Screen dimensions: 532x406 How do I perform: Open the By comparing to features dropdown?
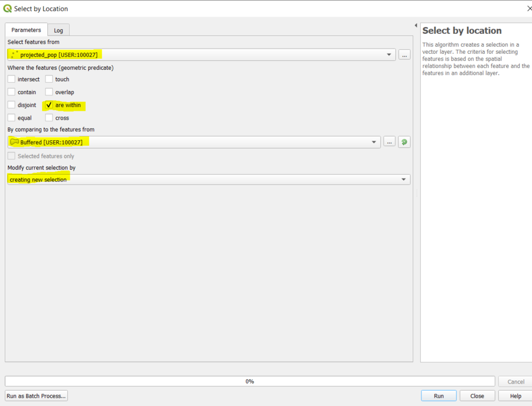click(x=374, y=141)
